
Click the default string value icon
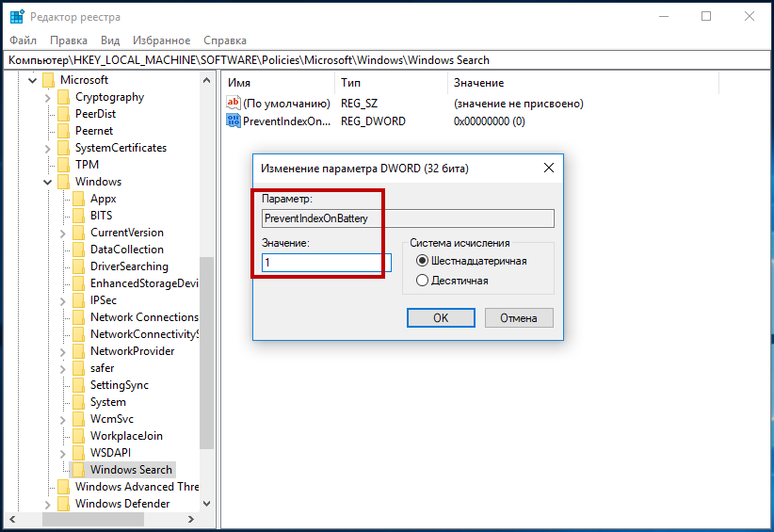(x=234, y=104)
